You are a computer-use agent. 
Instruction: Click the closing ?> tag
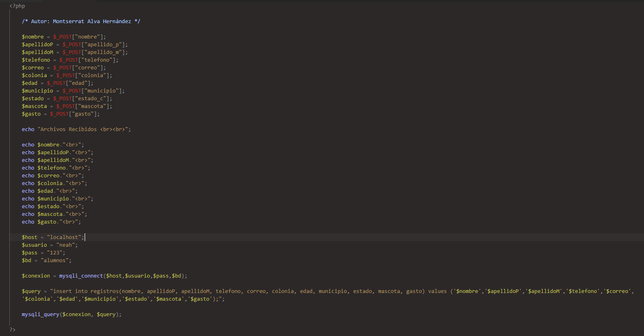(x=13, y=330)
